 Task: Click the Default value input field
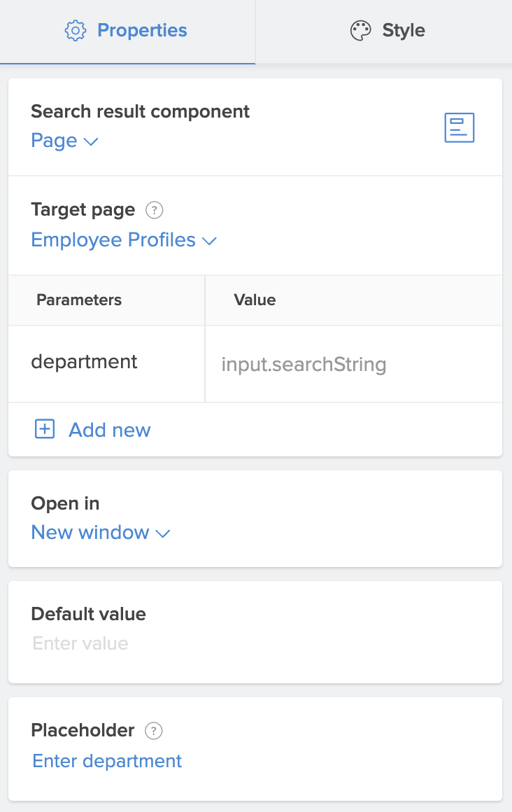click(255, 643)
